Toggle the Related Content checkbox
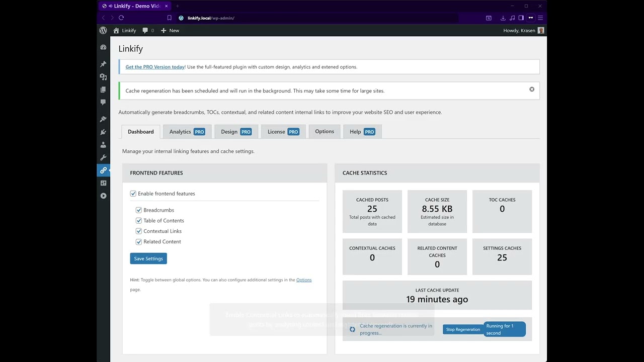This screenshot has width=644, height=362. pyautogui.click(x=139, y=242)
